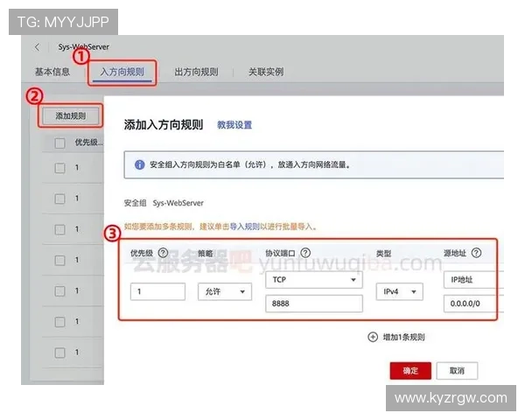The width and height of the screenshot is (525, 420).
Task: Click the priority input field containing 1
Action: coord(157,291)
